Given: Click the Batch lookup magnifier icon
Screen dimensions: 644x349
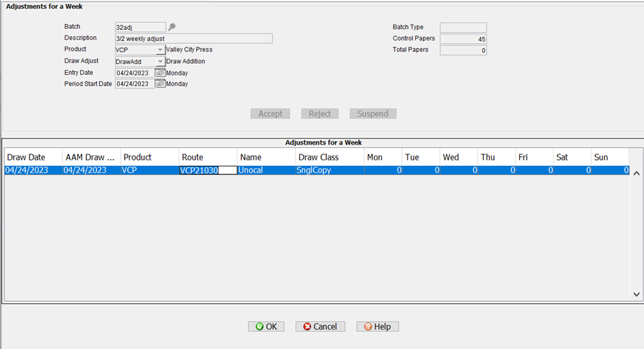Looking at the screenshot, I should click(x=172, y=27).
